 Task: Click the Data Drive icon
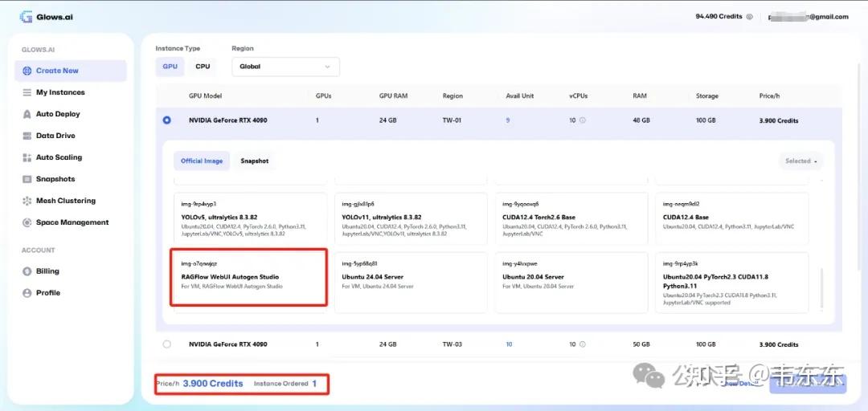coord(27,136)
